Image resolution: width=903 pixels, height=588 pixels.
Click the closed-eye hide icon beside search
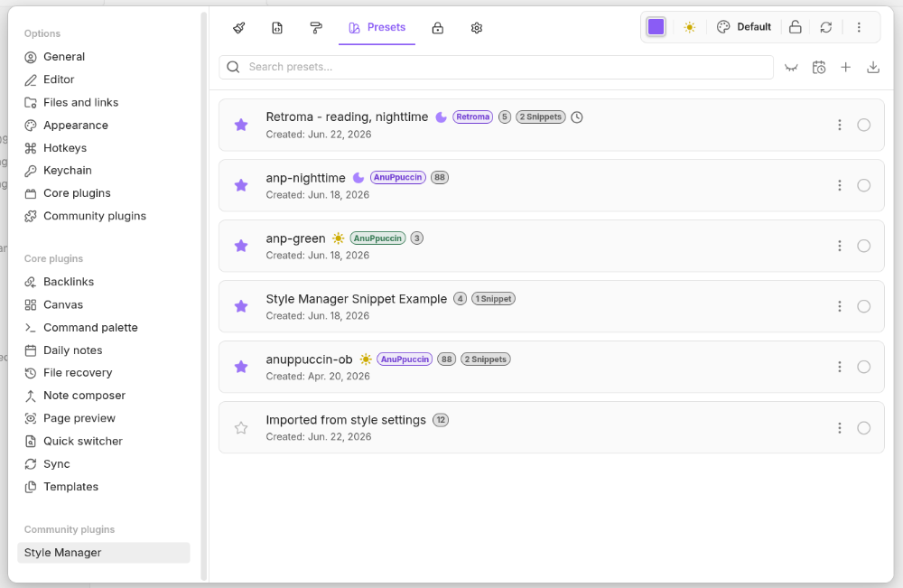(x=791, y=68)
